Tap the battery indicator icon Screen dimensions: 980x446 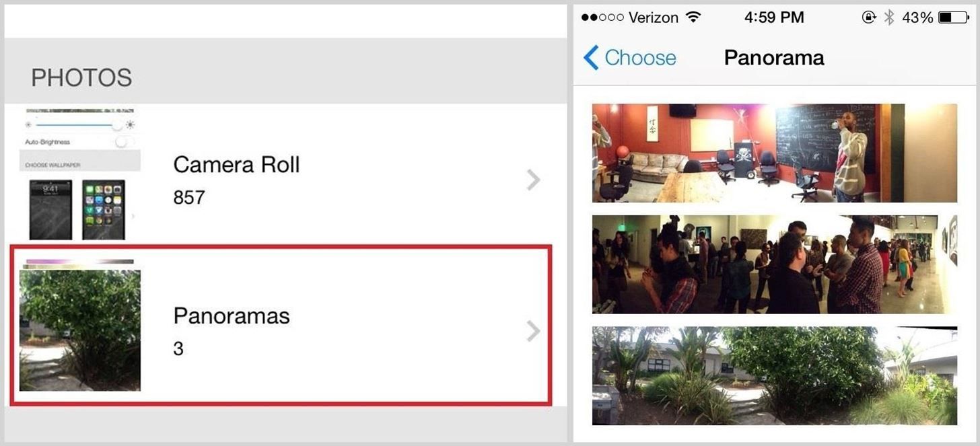click(x=953, y=17)
